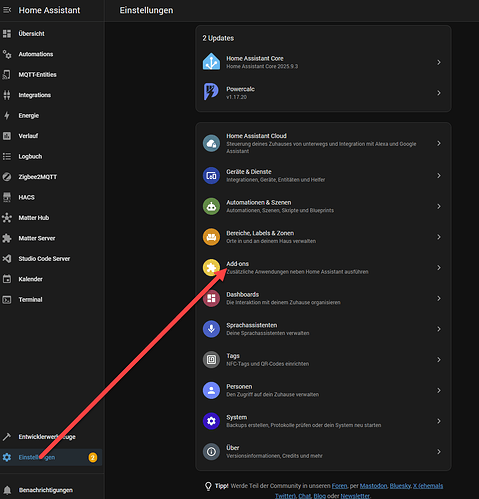Click the orange sofa Bereiche icon
This screenshot has width=479, height=499.
211,237
